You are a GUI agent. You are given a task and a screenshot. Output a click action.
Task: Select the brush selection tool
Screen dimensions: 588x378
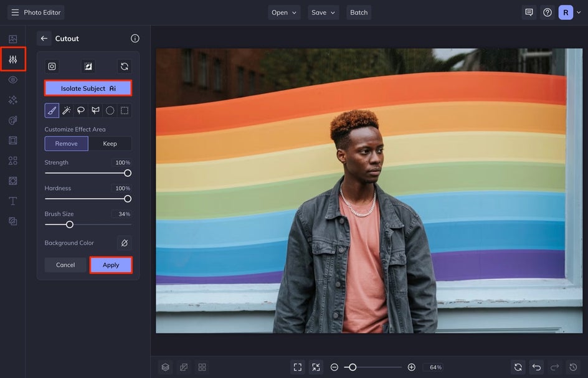(52, 111)
